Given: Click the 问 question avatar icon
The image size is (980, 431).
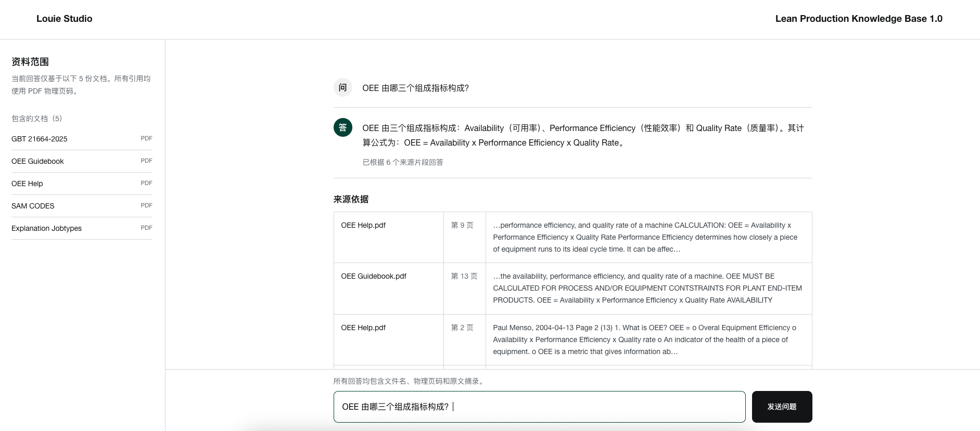Looking at the screenshot, I should [342, 87].
